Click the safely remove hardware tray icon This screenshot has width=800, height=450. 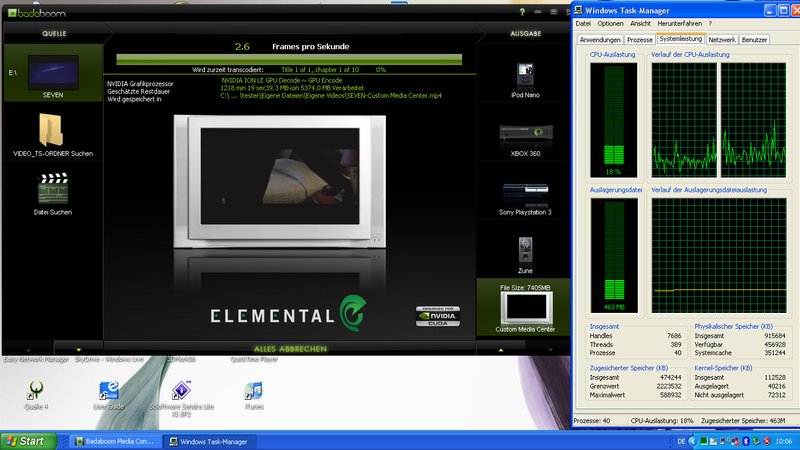757,441
